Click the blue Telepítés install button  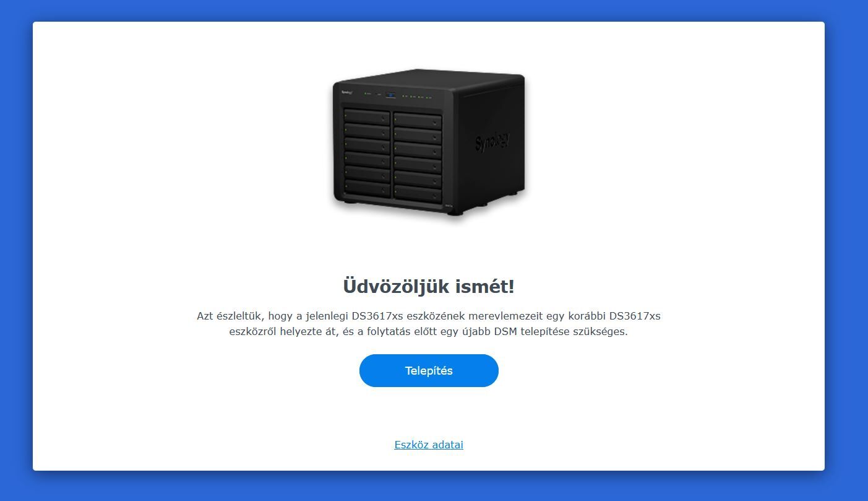pos(429,370)
